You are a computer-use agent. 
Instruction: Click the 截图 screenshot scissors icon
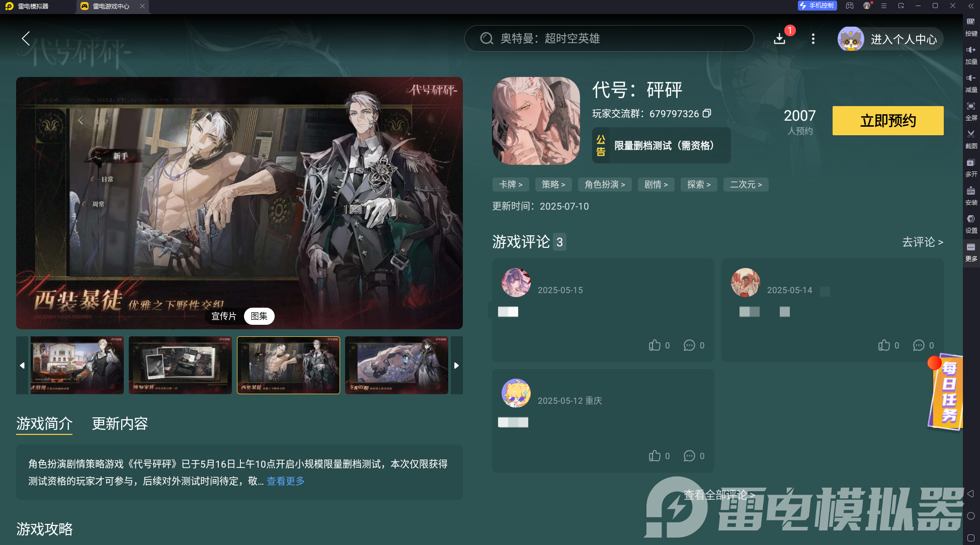point(971,134)
